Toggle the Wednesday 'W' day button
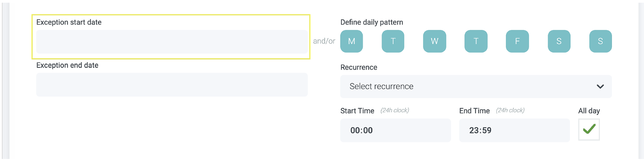This screenshot has height=161, width=644. [x=434, y=41]
